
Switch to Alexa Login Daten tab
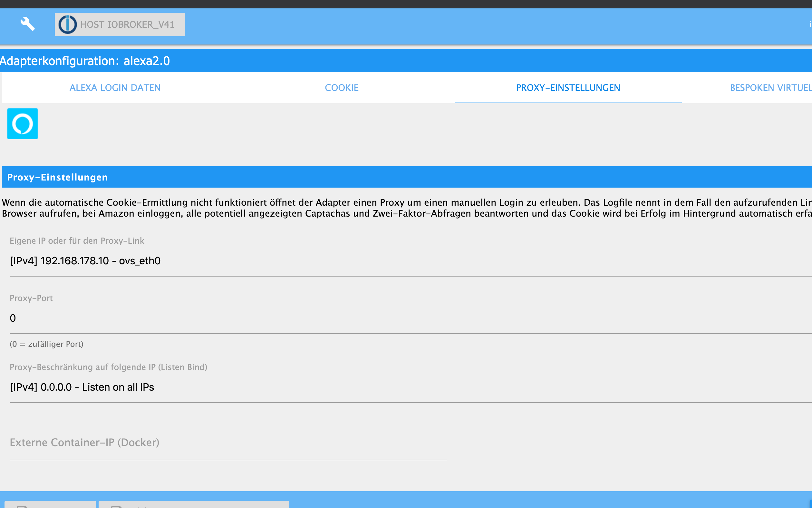(115, 88)
